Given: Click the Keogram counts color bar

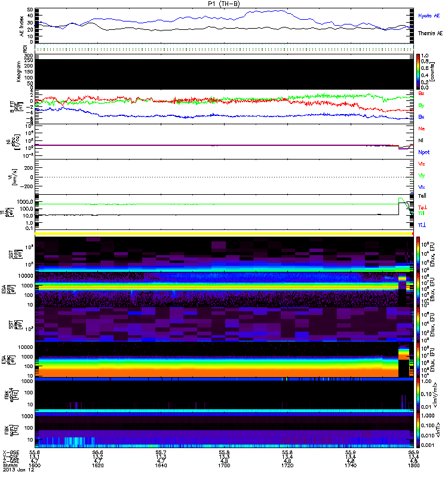Looking at the screenshot, I should point(419,71).
